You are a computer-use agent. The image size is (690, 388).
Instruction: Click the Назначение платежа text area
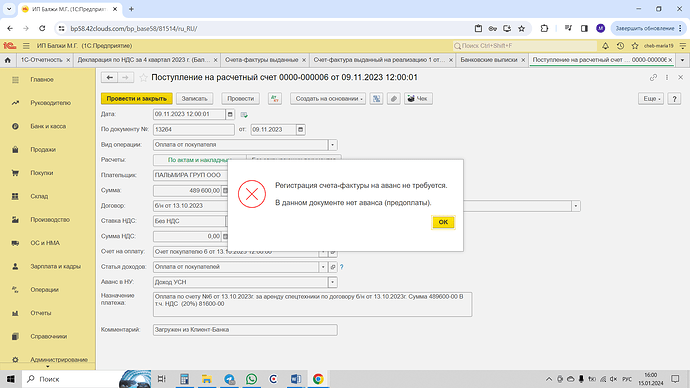(312, 304)
